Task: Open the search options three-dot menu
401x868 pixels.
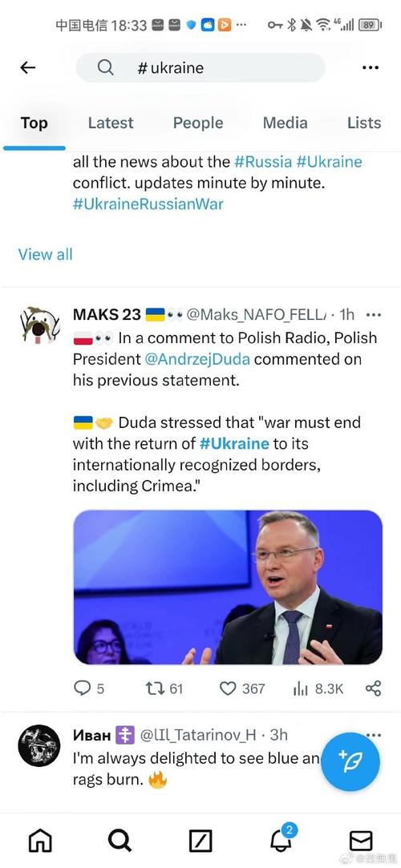Action: (370, 67)
